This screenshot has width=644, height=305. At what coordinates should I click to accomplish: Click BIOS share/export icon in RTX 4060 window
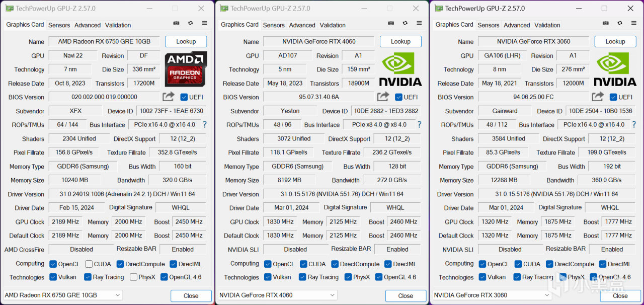pyautogui.click(x=383, y=97)
